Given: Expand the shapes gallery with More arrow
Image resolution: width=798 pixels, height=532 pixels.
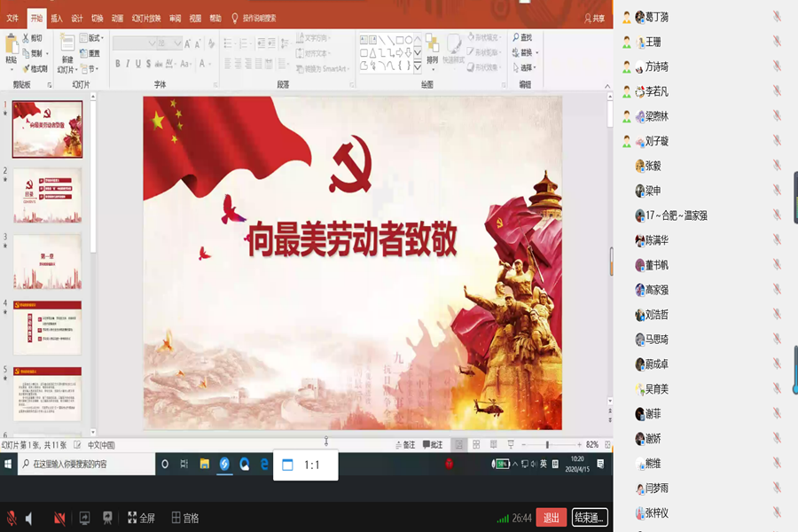Looking at the screenshot, I should coord(418,66).
